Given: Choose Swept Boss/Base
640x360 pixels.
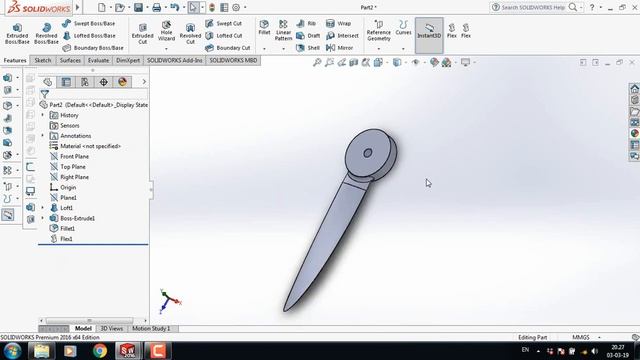Looking at the screenshot, I should click(89, 23).
